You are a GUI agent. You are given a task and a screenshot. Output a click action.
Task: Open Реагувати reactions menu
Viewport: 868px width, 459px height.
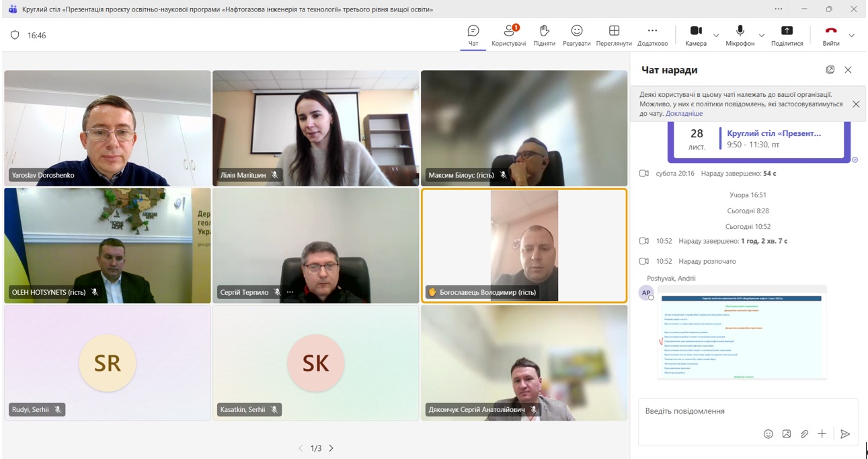pyautogui.click(x=576, y=32)
